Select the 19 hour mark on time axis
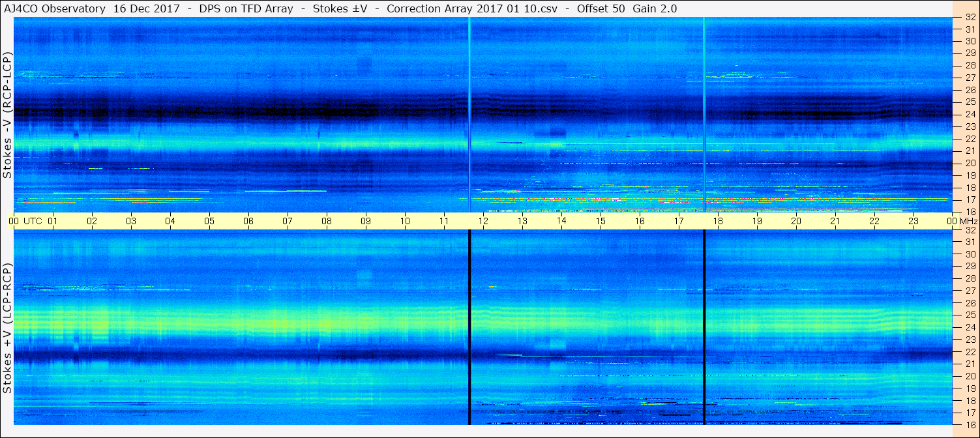The image size is (980, 438). 757,221
